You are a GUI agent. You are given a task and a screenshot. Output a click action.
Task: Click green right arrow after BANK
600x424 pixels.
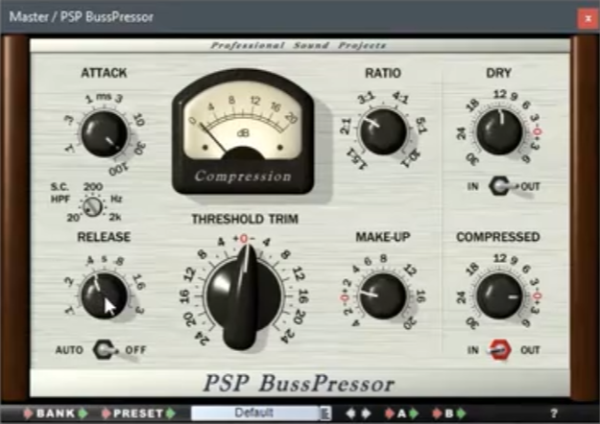(83, 414)
